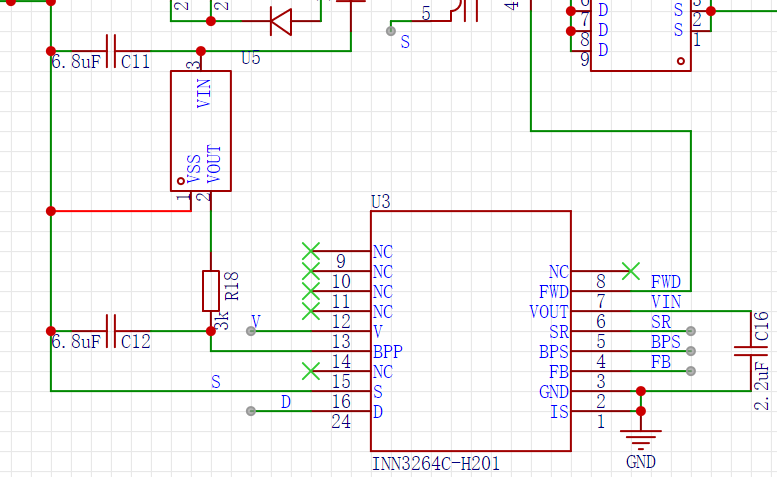The image size is (777, 477).
Task: Click the 3k value label of R18
Action: [225, 321]
